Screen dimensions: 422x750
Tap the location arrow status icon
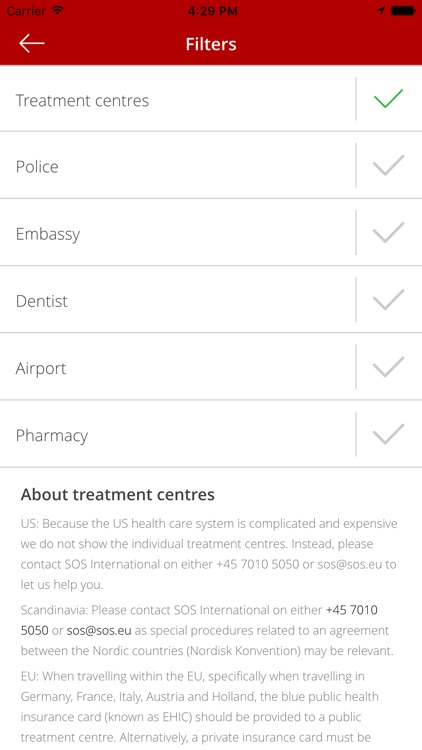pos(381,11)
